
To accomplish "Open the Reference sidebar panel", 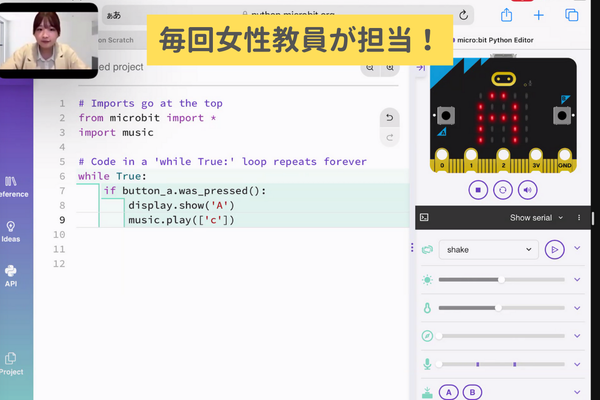I will click(x=11, y=187).
